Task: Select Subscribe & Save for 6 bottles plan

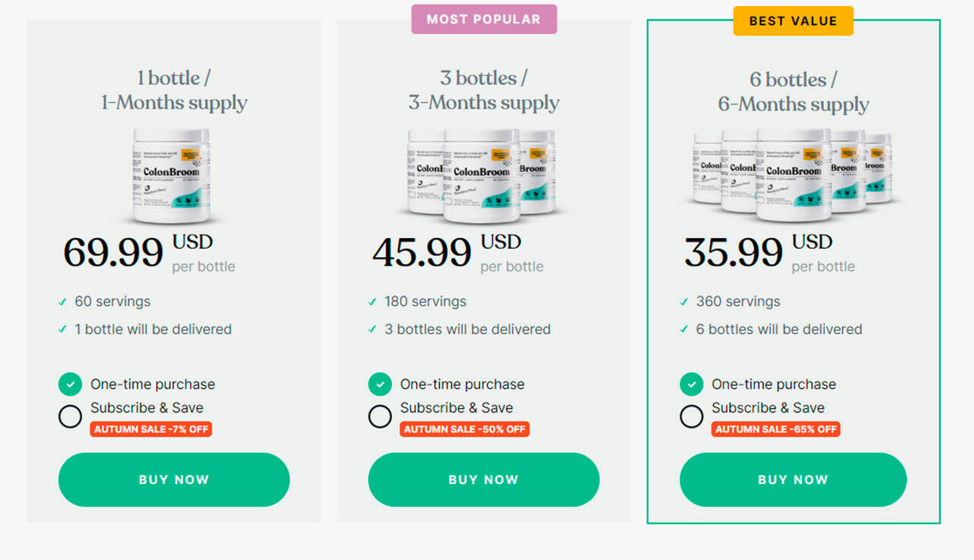Action: click(691, 416)
